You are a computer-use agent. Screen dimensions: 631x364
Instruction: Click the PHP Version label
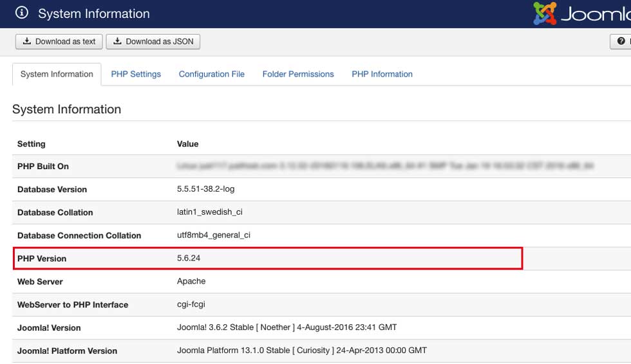pos(42,259)
